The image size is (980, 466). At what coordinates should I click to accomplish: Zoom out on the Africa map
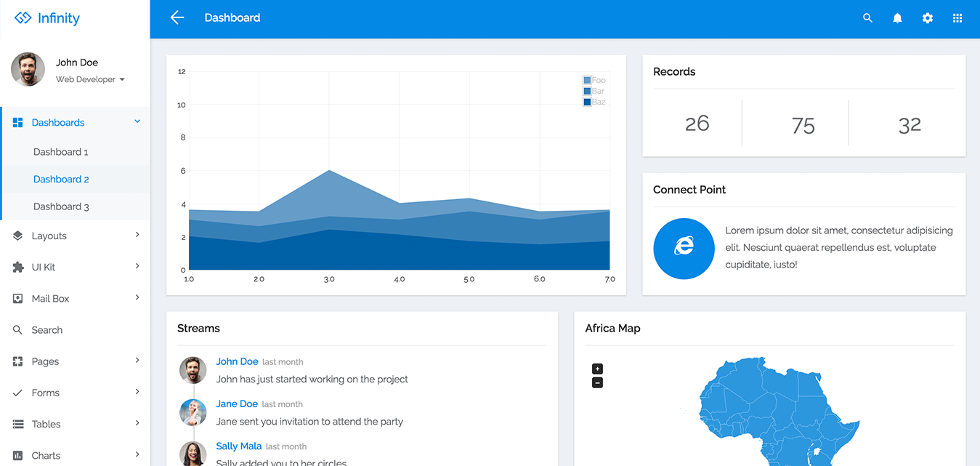pos(597,382)
